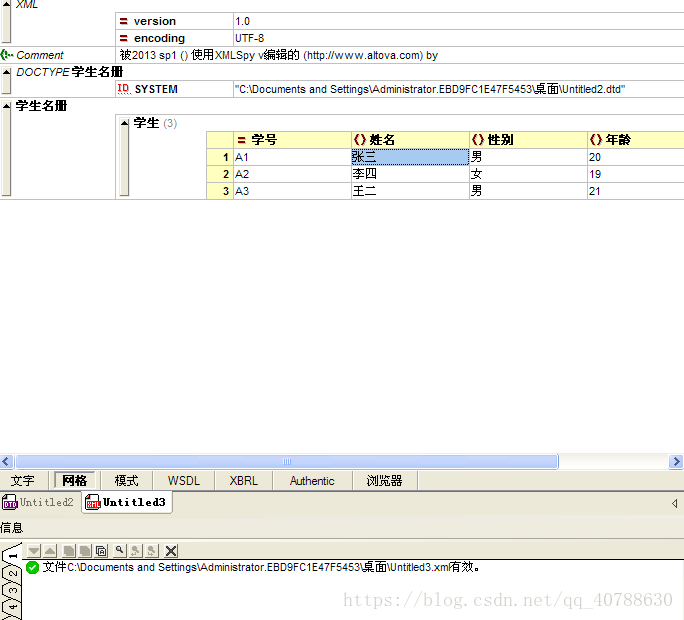Select messages tab 3
The width and height of the screenshot is (684, 620).
tap(12, 590)
